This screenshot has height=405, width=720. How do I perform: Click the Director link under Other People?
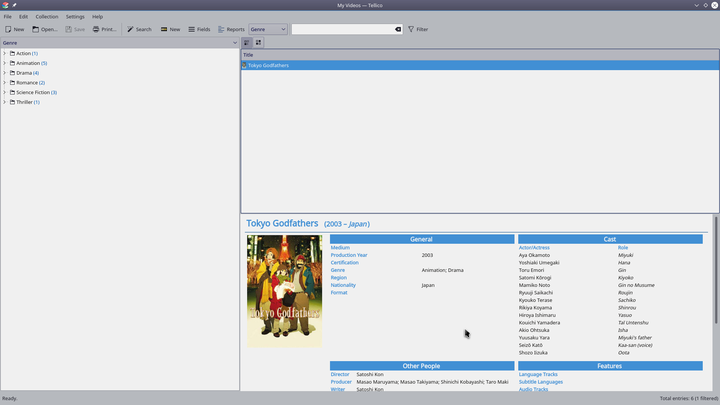[x=340, y=374]
